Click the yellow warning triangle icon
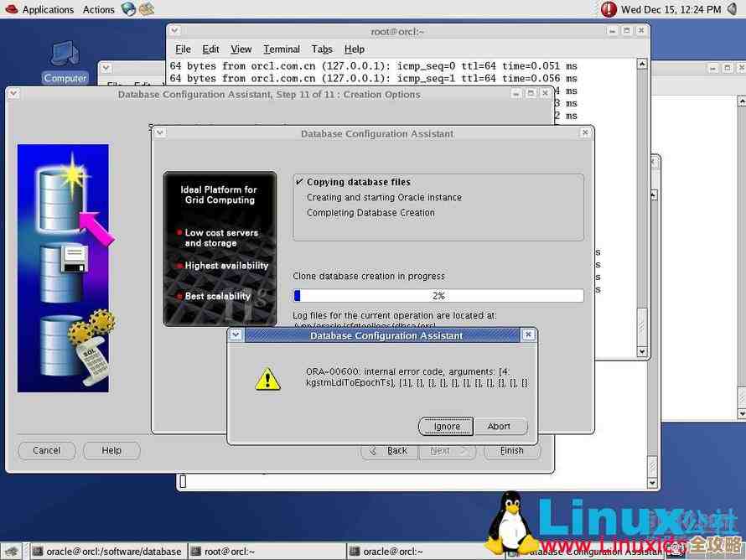Image resolution: width=746 pixels, height=560 pixels. pos(267,377)
